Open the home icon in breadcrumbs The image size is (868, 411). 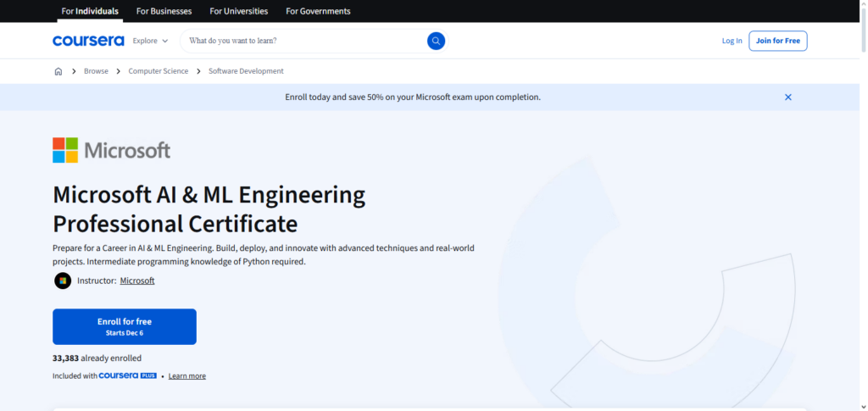(58, 71)
